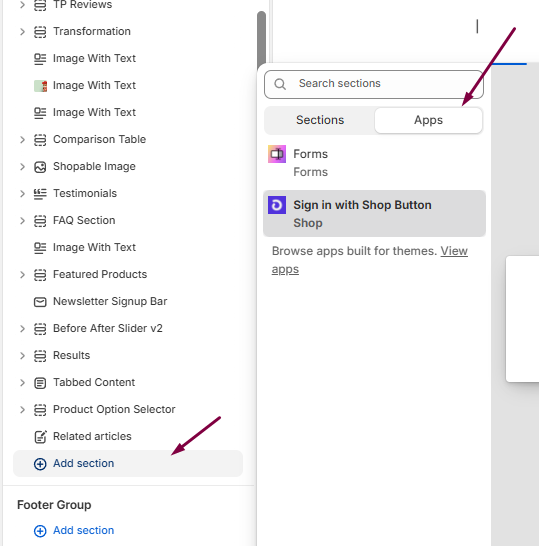Expand the Product Option Selector chevron
The height and width of the screenshot is (546, 539).
[x=22, y=410]
